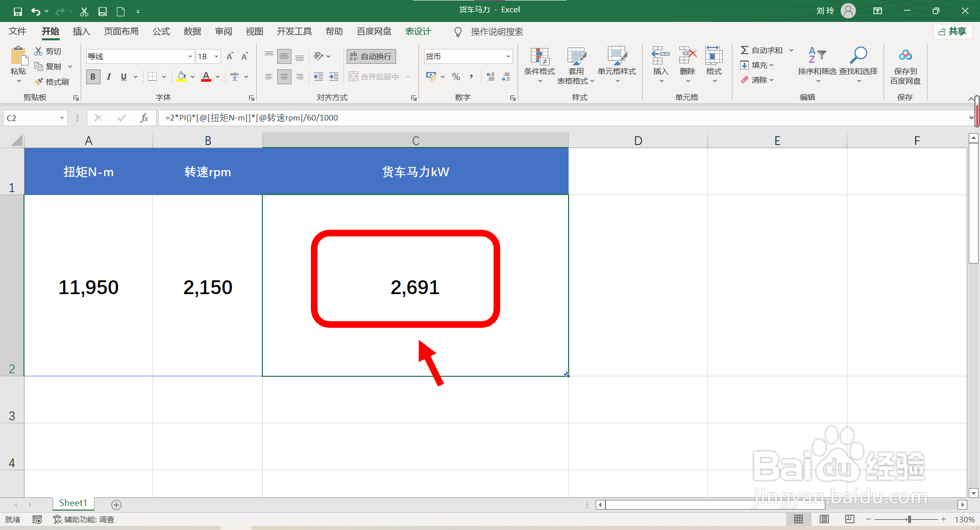
Task: Expand the Name Box dropdown
Action: (x=62, y=118)
